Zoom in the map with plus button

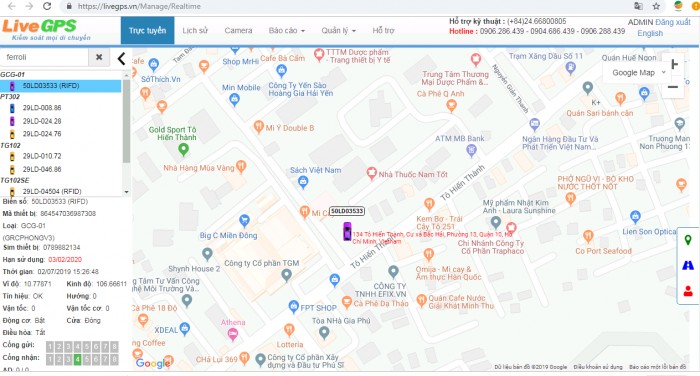pos(674,65)
